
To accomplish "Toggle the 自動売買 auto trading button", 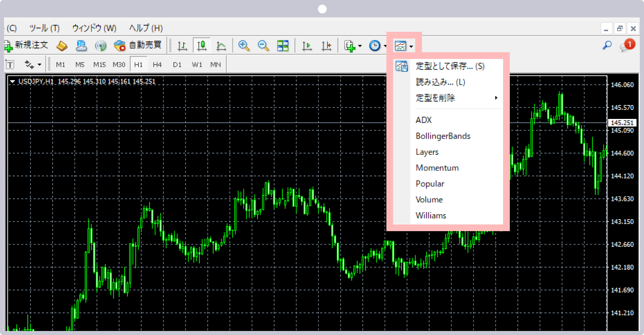I will [x=138, y=45].
